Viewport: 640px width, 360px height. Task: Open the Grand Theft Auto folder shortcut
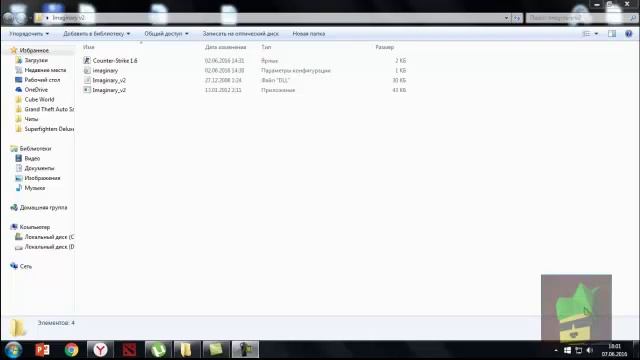click(49, 109)
